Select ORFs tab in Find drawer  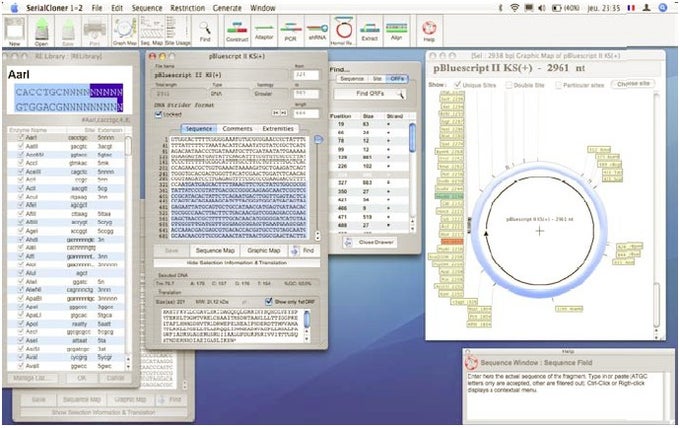pos(397,79)
